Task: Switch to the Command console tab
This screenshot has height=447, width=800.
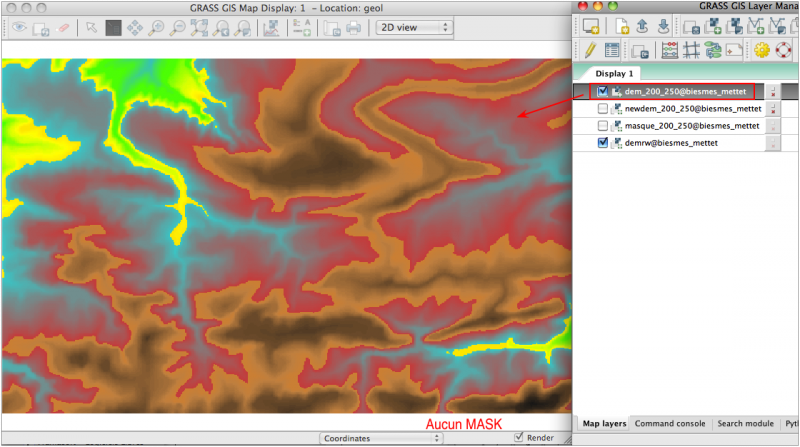Action: (669, 424)
